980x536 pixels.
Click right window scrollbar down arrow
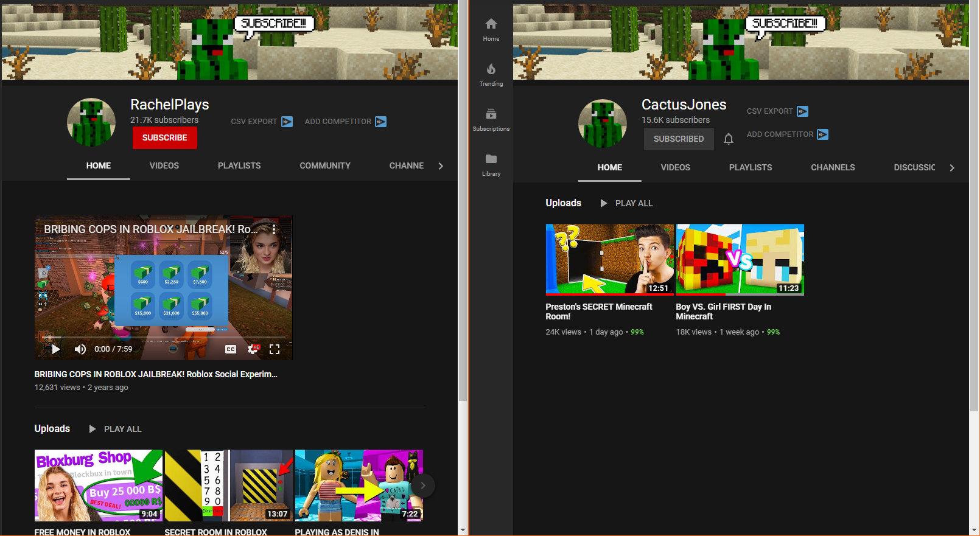pyautogui.click(x=974, y=531)
